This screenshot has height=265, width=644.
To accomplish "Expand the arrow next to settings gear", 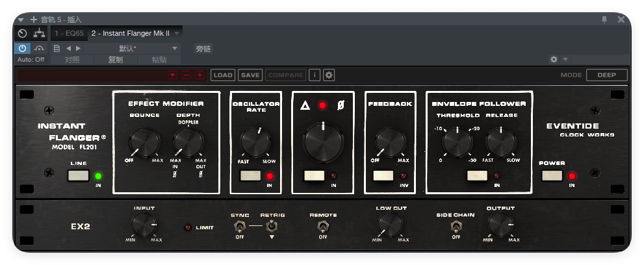I will tap(565, 60).
